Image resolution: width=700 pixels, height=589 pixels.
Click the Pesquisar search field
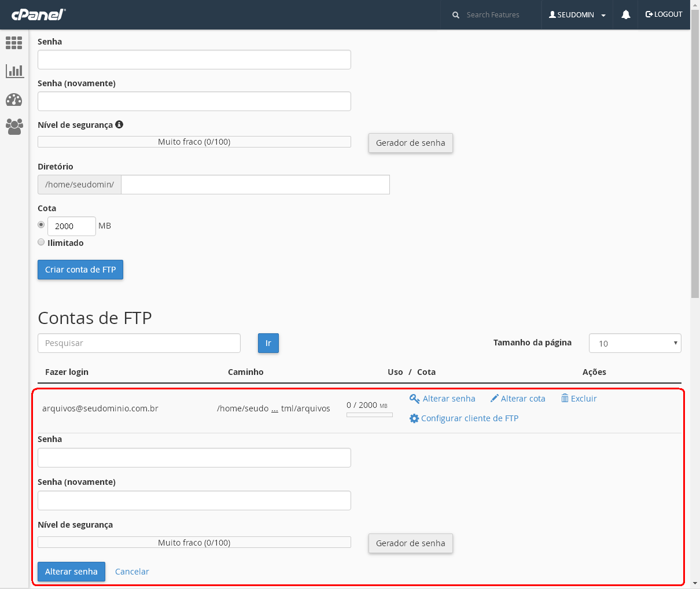coord(139,343)
